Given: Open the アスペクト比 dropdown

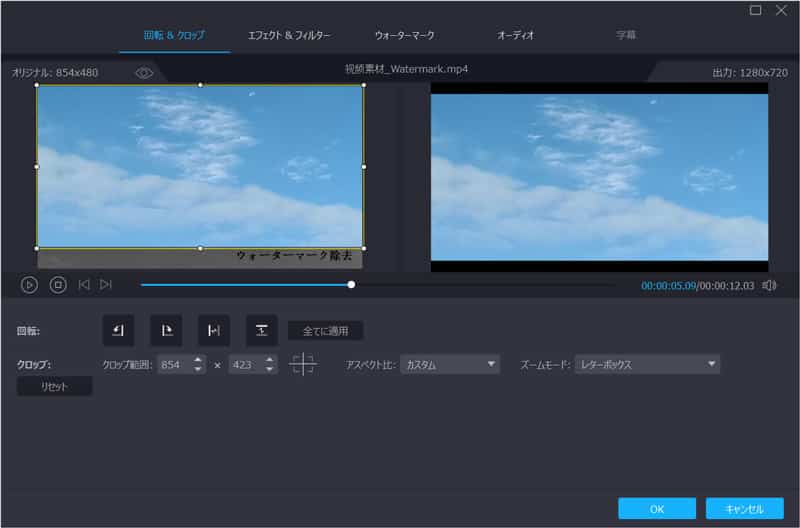Looking at the screenshot, I should tap(449, 365).
